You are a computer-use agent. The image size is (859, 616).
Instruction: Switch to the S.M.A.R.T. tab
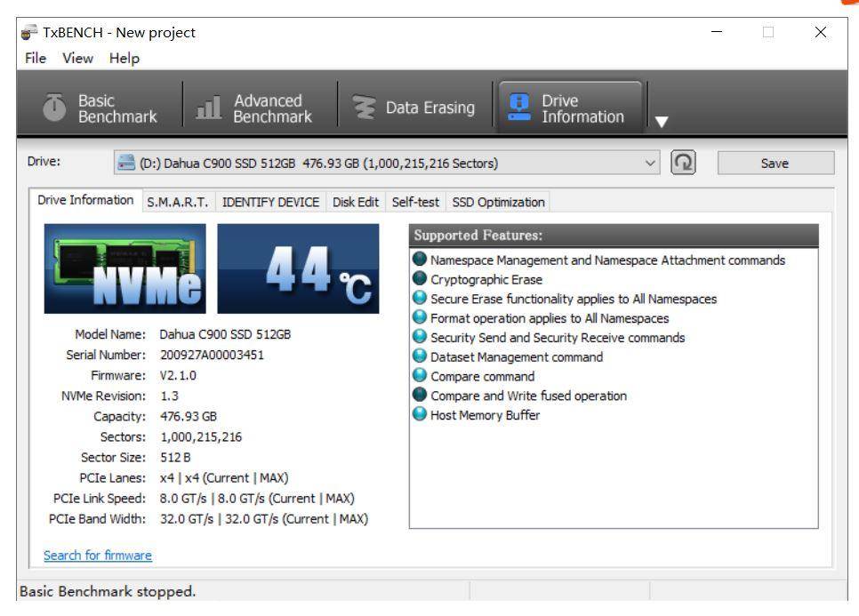(x=176, y=202)
